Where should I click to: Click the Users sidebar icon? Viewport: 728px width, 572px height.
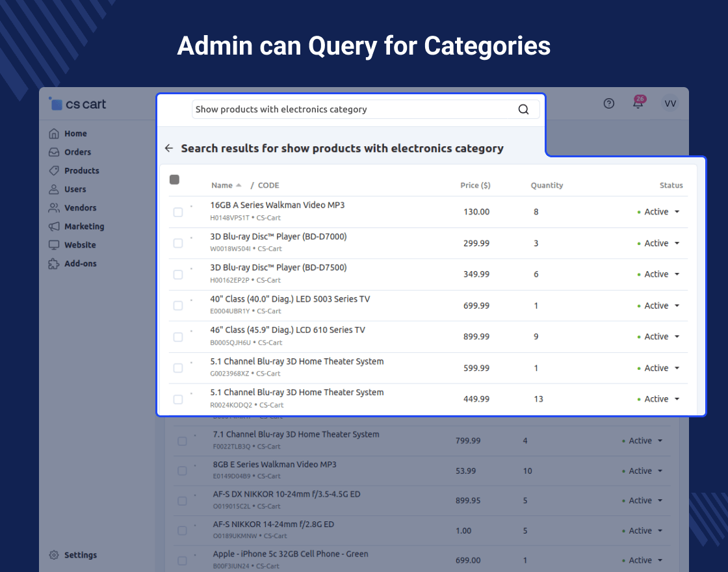pyautogui.click(x=53, y=189)
